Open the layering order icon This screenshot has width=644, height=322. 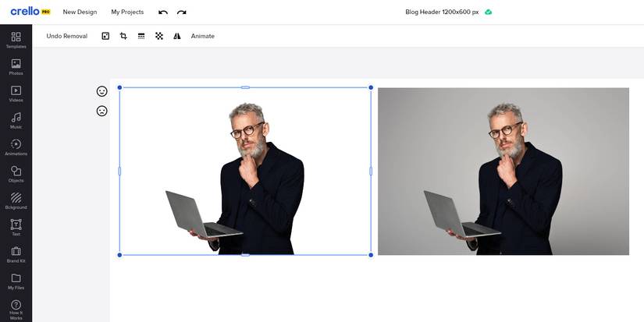(141, 36)
